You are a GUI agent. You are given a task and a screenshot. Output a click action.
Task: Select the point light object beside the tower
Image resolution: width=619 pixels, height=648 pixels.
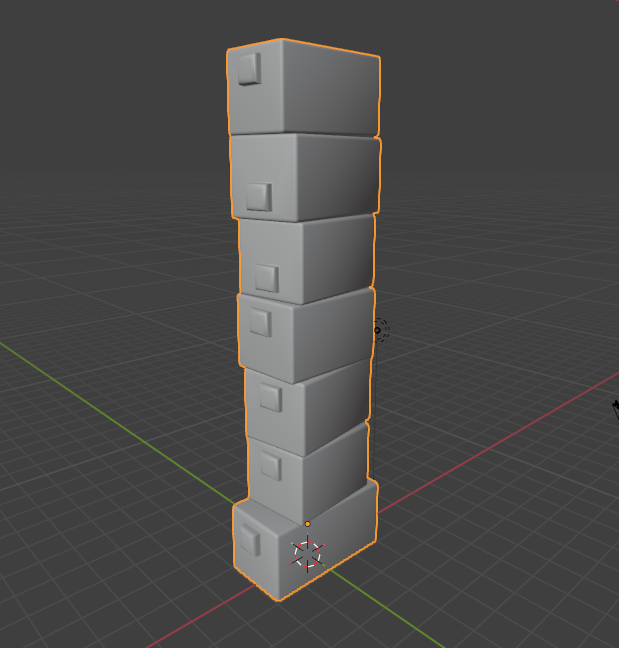click(x=378, y=330)
